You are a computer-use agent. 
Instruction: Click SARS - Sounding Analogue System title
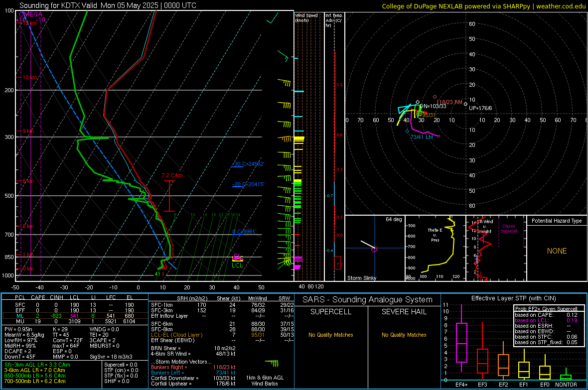(368, 300)
